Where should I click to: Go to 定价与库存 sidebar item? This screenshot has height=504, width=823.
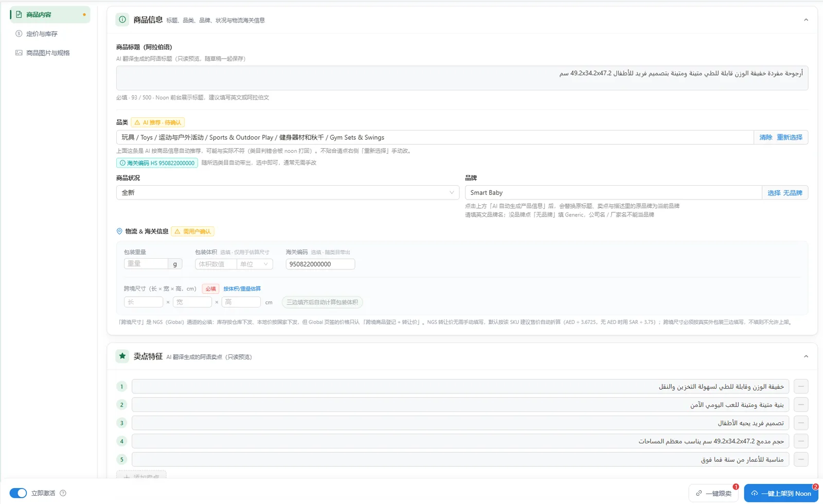pos(42,34)
